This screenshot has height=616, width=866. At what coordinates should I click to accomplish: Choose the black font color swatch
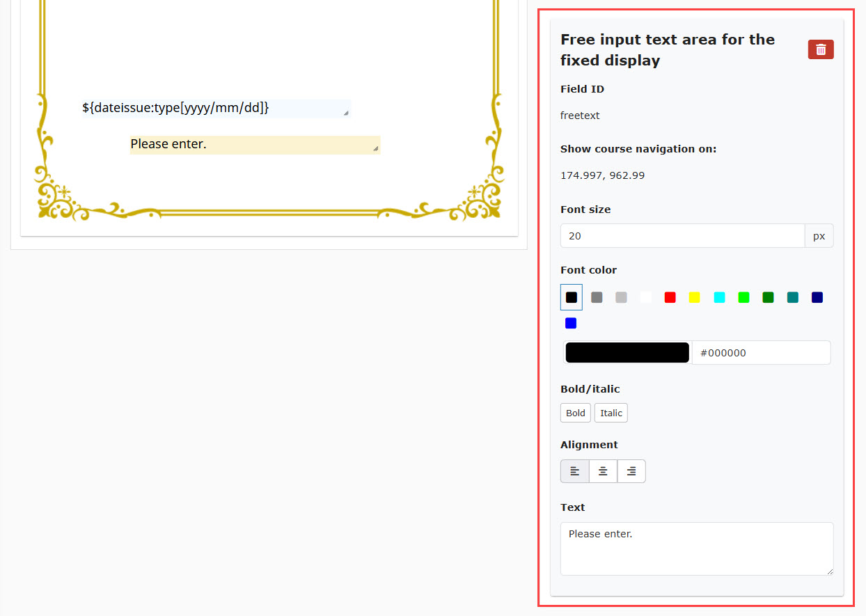tap(572, 297)
